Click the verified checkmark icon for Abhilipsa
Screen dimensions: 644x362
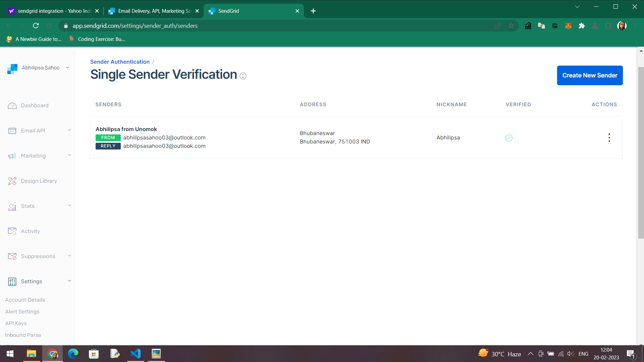pyautogui.click(x=509, y=138)
